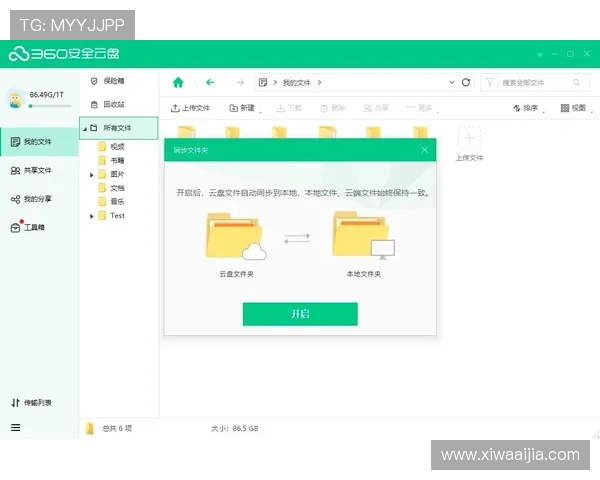This screenshot has width=600, height=480.
Task: Click the 下载 download toolbar button
Action: click(289, 108)
